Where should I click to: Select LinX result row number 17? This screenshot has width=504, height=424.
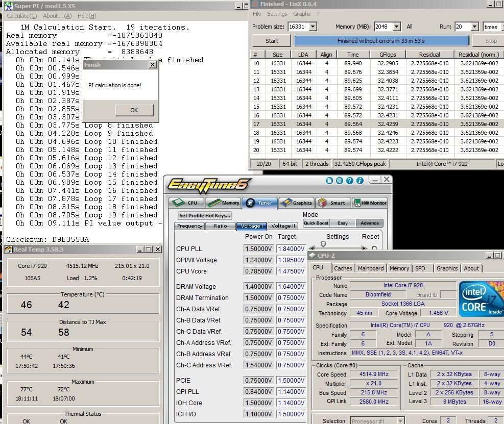pyautogui.click(x=377, y=124)
